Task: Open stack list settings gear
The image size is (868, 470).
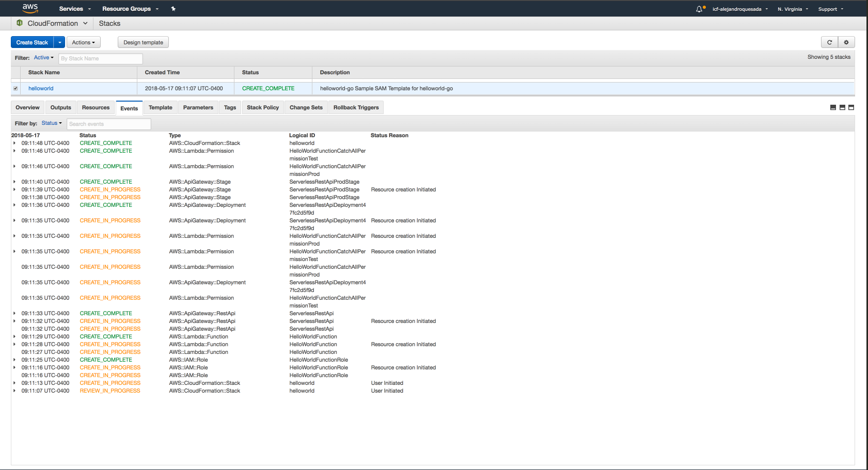Action: 846,42
